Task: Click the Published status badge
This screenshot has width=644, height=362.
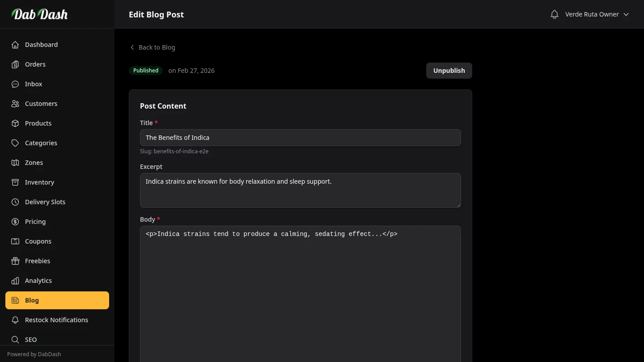Action: (146, 70)
